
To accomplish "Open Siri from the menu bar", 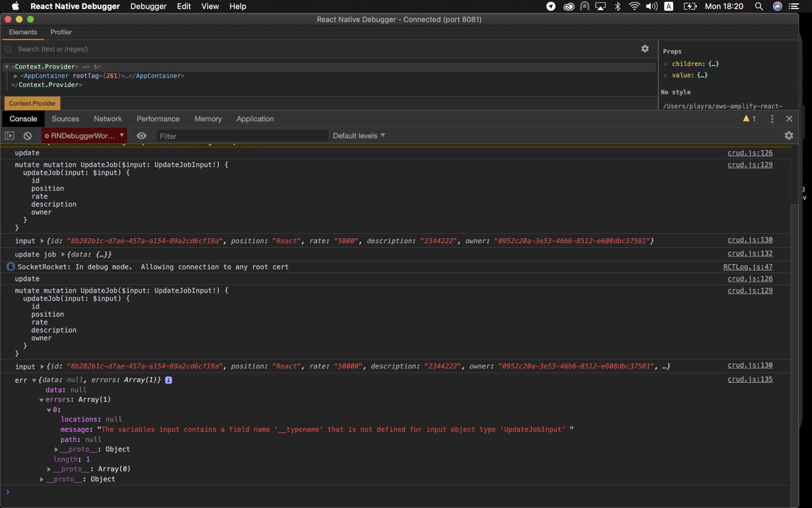I will (x=777, y=6).
